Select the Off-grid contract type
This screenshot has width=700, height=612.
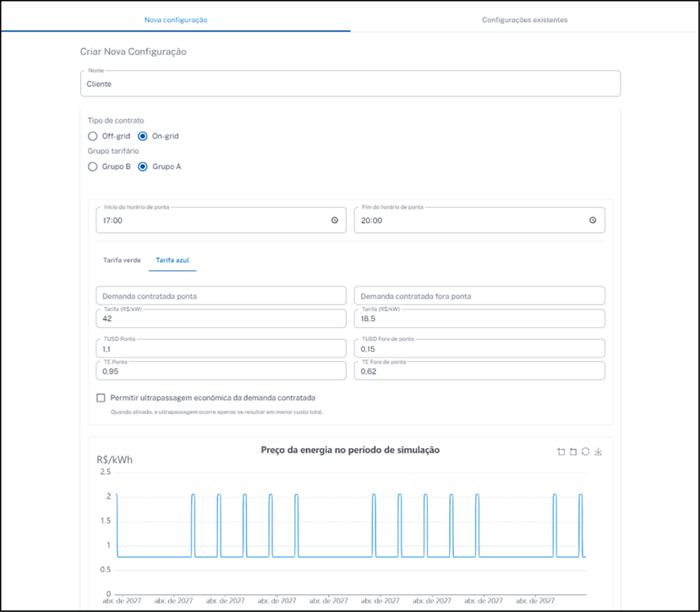[x=93, y=136]
